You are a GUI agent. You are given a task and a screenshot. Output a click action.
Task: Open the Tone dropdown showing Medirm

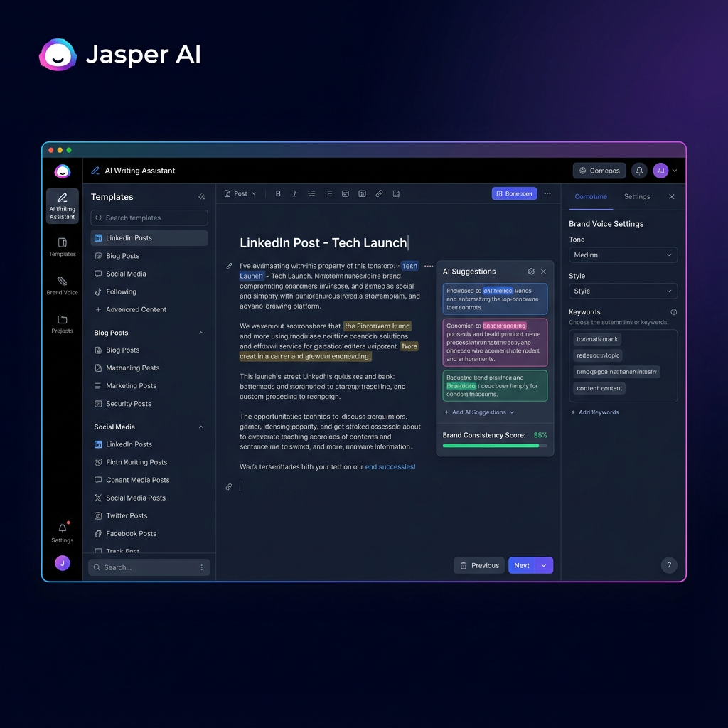(623, 255)
